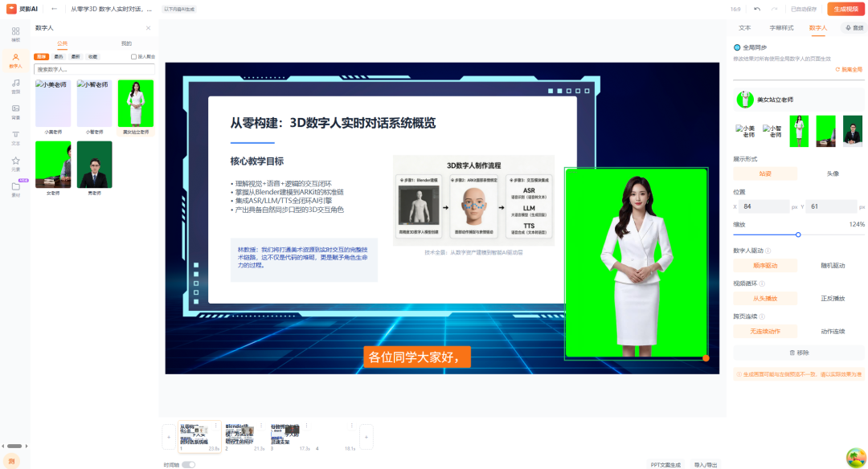The width and height of the screenshot is (868, 469).
Task: Open the more menu on slide 2 thumbnail
Action: point(261,426)
